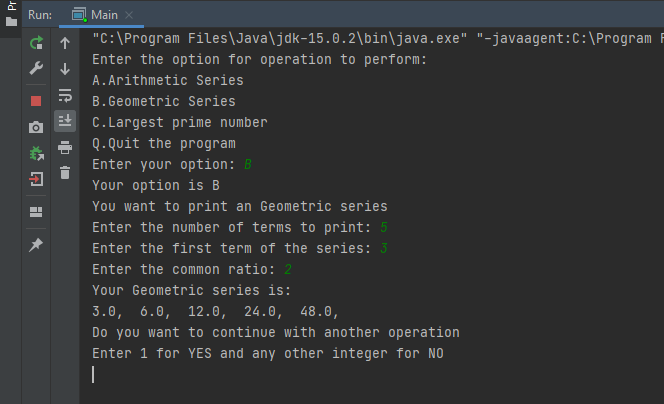Click the Run: panel label

click(40, 15)
